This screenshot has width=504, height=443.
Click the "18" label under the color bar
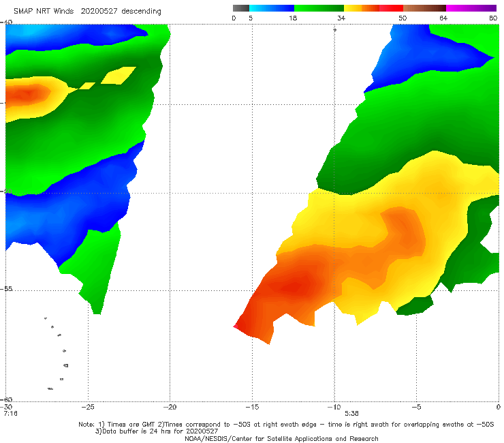click(293, 18)
